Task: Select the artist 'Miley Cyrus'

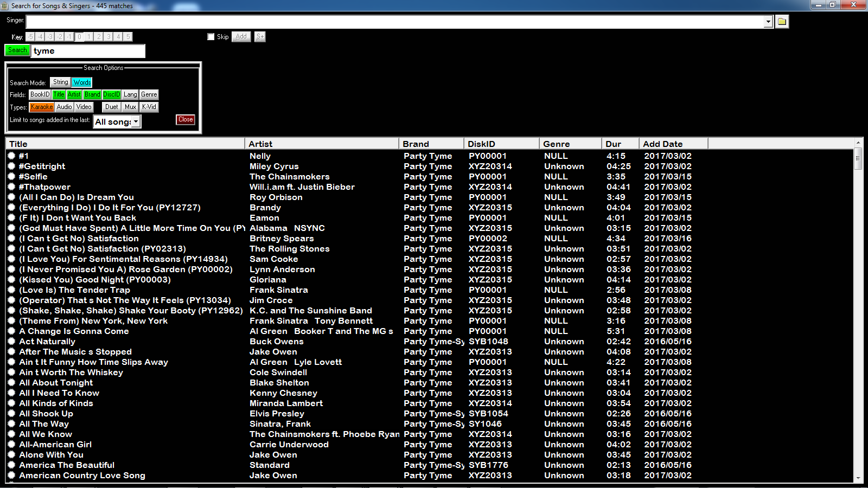Action: [274, 166]
